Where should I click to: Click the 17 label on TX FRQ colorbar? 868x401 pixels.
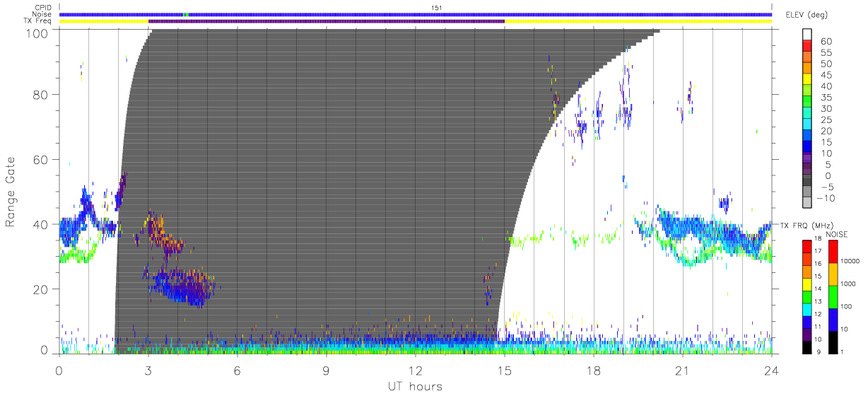[818, 251]
